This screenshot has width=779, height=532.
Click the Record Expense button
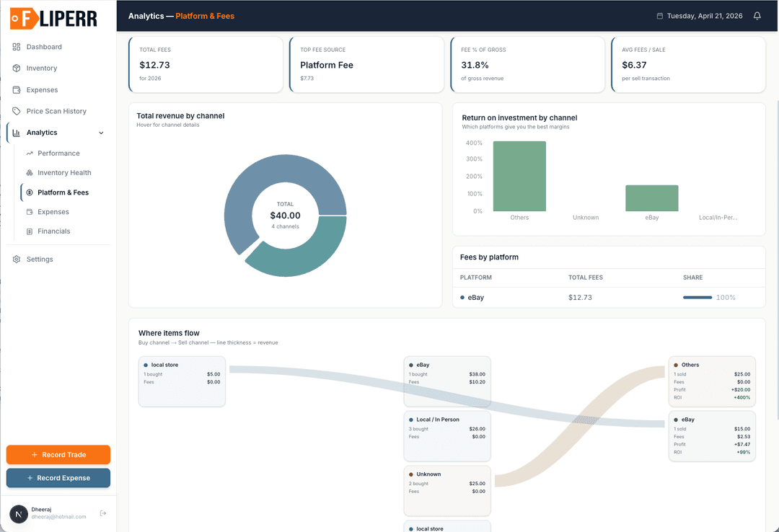(58, 478)
